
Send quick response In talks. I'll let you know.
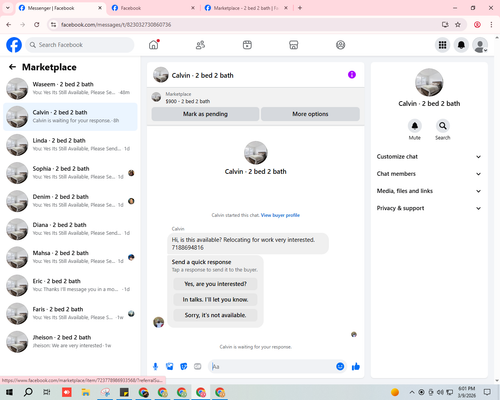point(215,300)
